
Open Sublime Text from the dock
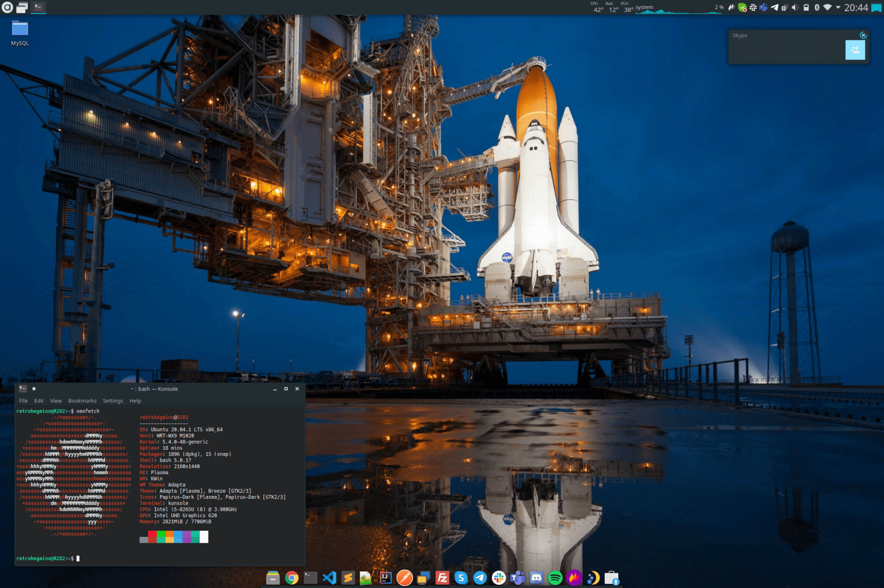347,578
